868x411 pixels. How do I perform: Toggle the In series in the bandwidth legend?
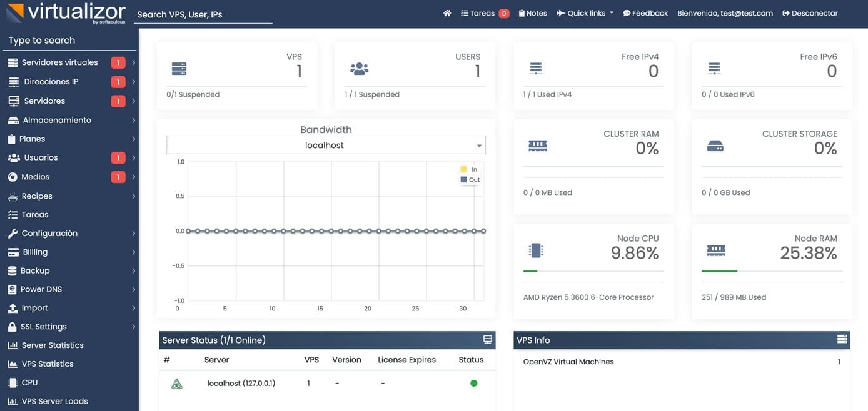point(469,169)
